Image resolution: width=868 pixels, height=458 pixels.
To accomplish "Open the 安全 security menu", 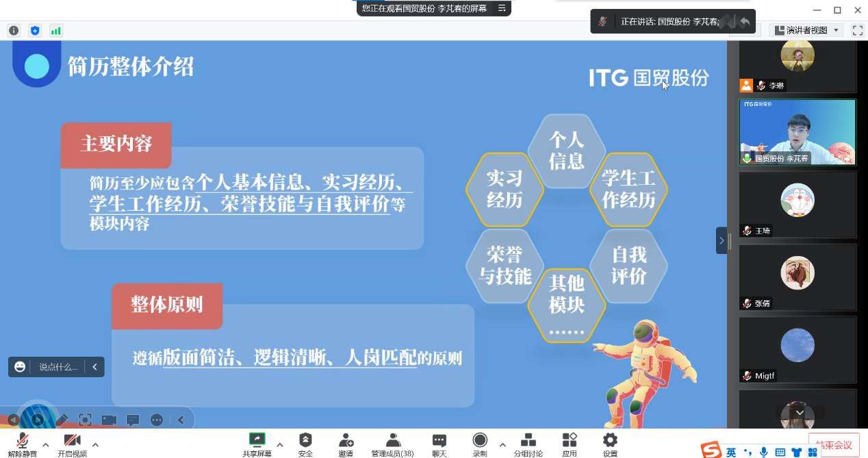I will pos(305,445).
